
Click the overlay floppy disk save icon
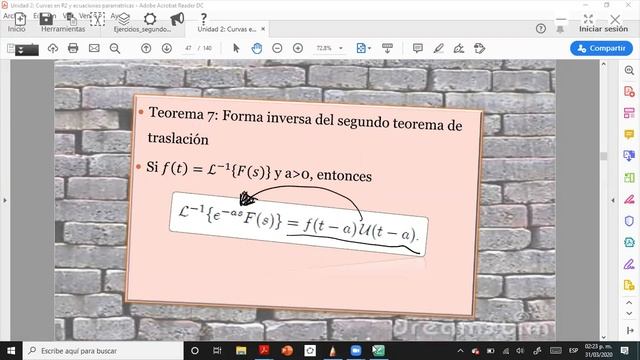[x=47, y=19]
